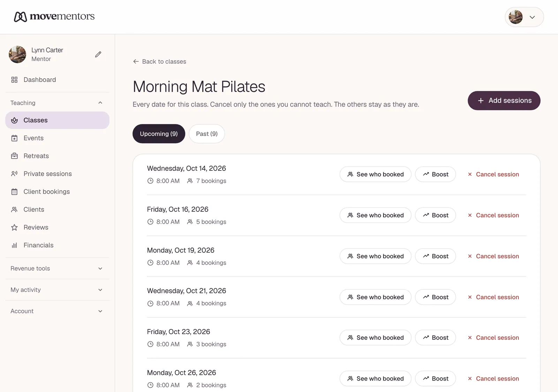The image size is (558, 392).
Task: Boost the Monday, Oct 19 session
Action: click(435, 256)
